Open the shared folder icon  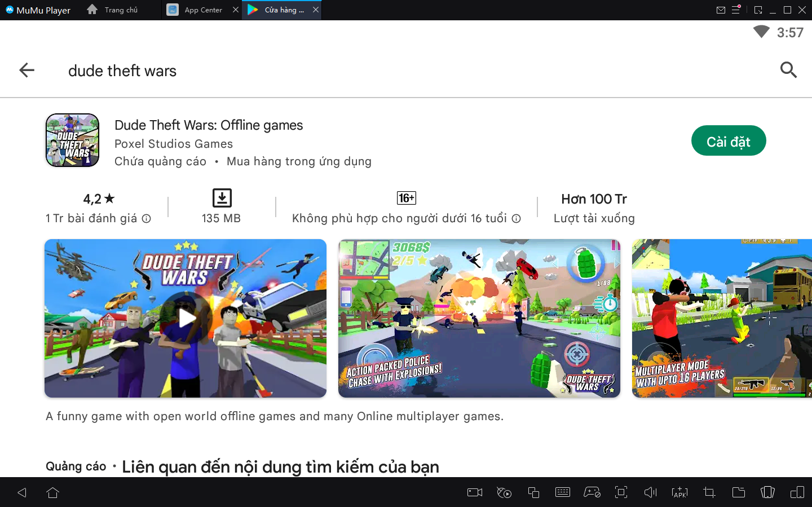point(738,492)
